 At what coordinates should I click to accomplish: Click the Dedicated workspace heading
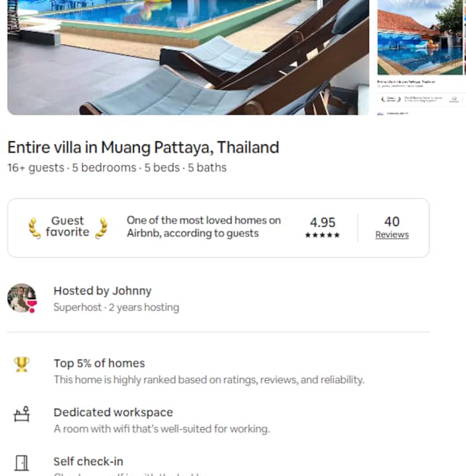coord(113,413)
